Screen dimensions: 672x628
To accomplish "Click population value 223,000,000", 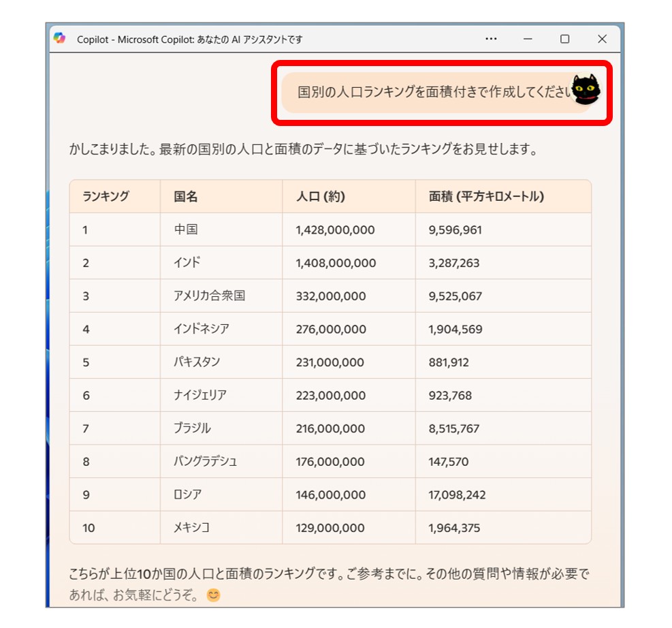I will click(331, 395).
